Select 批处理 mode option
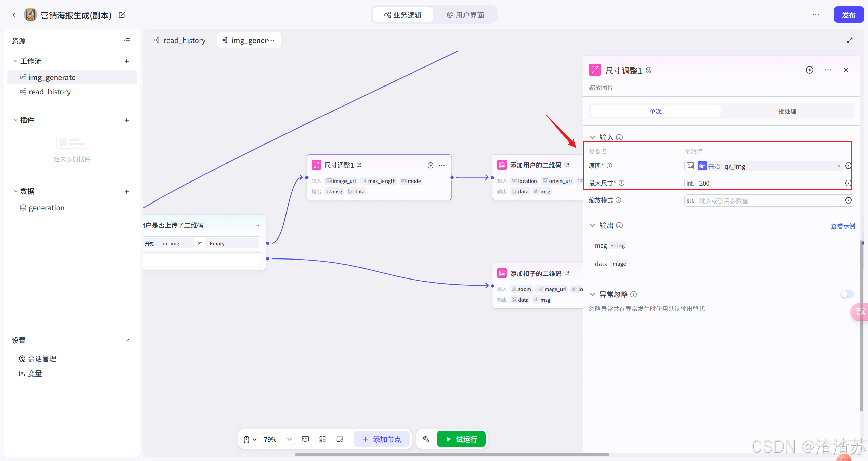The height and width of the screenshot is (461, 868). pyautogui.click(x=787, y=111)
